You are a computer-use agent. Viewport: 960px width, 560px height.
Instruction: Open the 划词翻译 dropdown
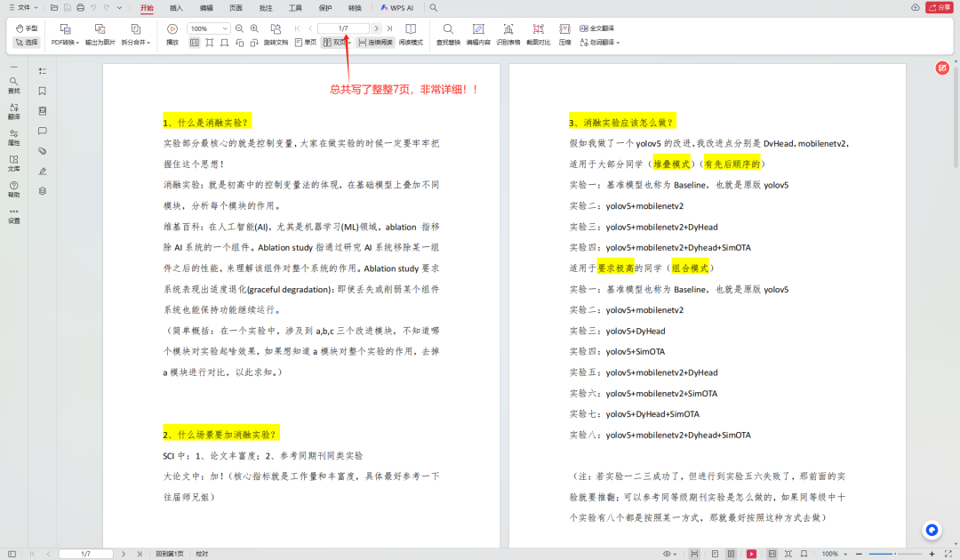[x=599, y=43]
